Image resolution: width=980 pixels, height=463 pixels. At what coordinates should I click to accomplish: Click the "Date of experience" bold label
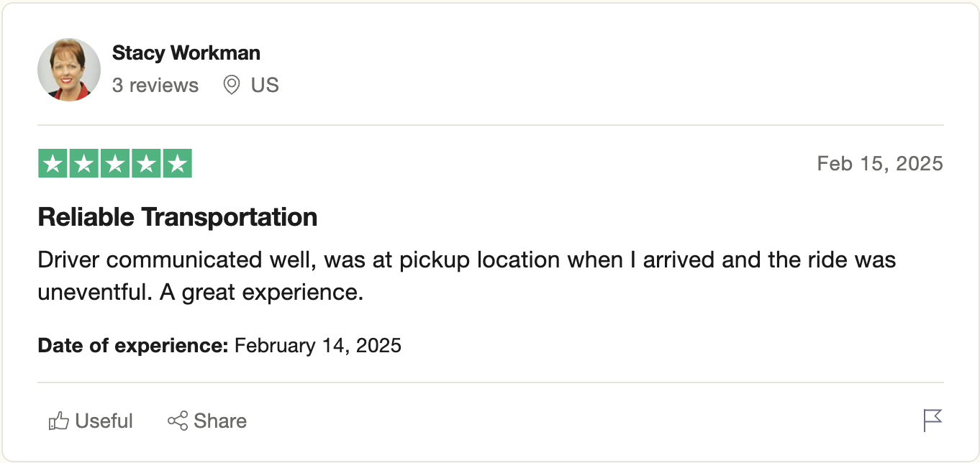tap(133, 346)
